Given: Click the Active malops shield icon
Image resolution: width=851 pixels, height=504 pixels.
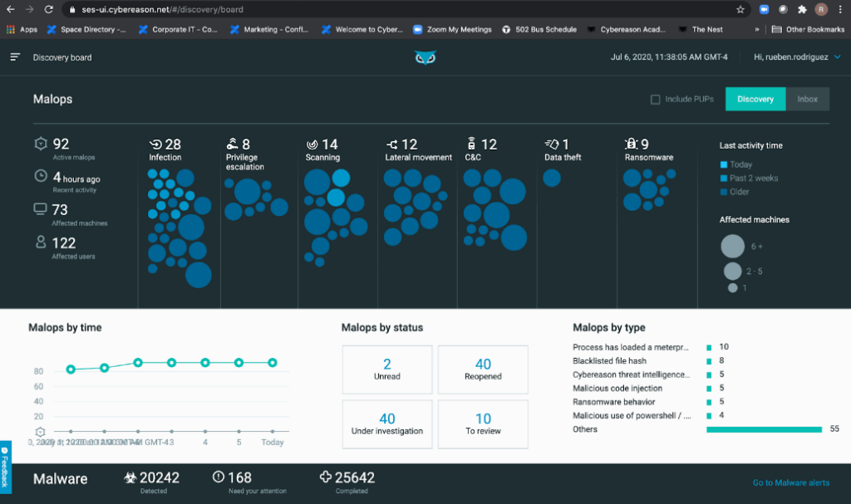Looking at the screenshot, I should (x=41, y=143).
